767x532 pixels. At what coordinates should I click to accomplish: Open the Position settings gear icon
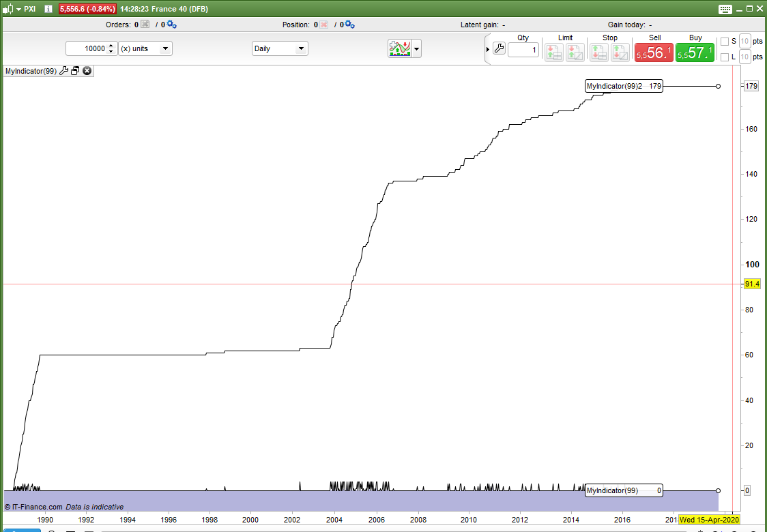pyautogui.click(x=350, y=24)
